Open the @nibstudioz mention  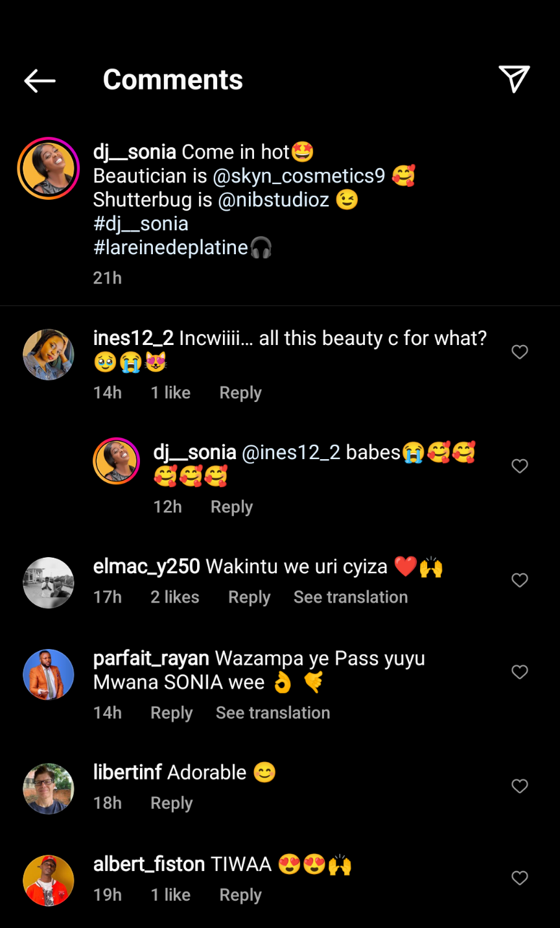point(274,200)
